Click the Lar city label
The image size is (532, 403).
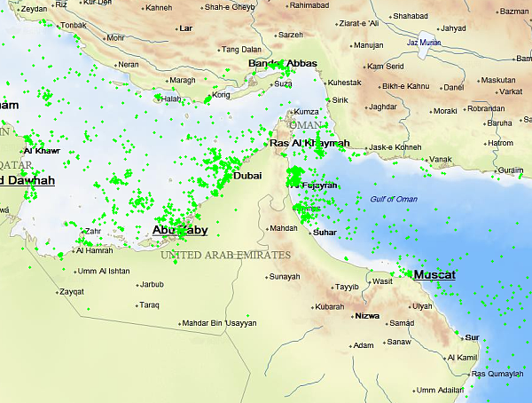[x=185, y=28]
